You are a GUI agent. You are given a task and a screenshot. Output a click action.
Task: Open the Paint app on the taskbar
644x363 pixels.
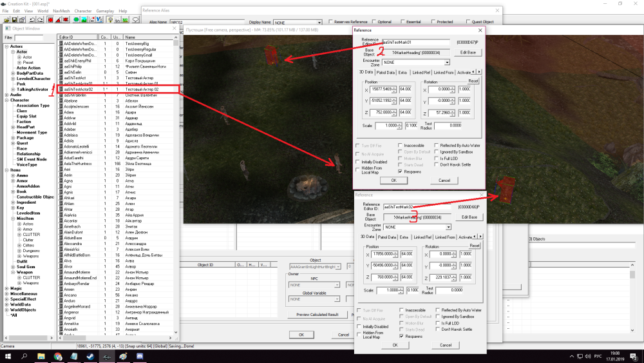[123, 357]
